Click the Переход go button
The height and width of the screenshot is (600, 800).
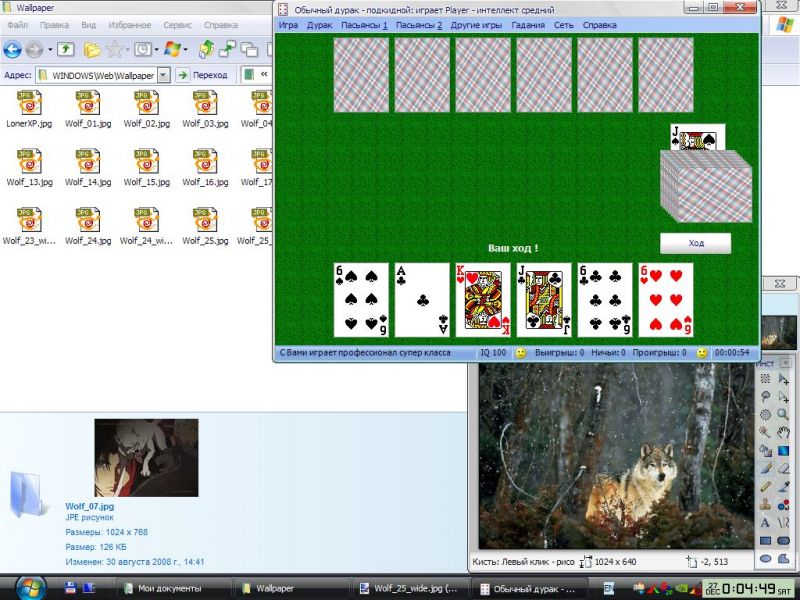(203, 75)
